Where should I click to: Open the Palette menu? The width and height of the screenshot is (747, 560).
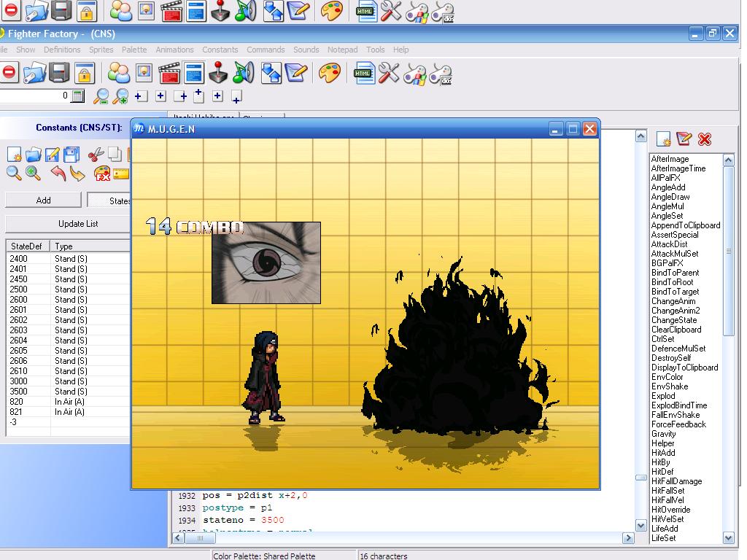point(134,50)
